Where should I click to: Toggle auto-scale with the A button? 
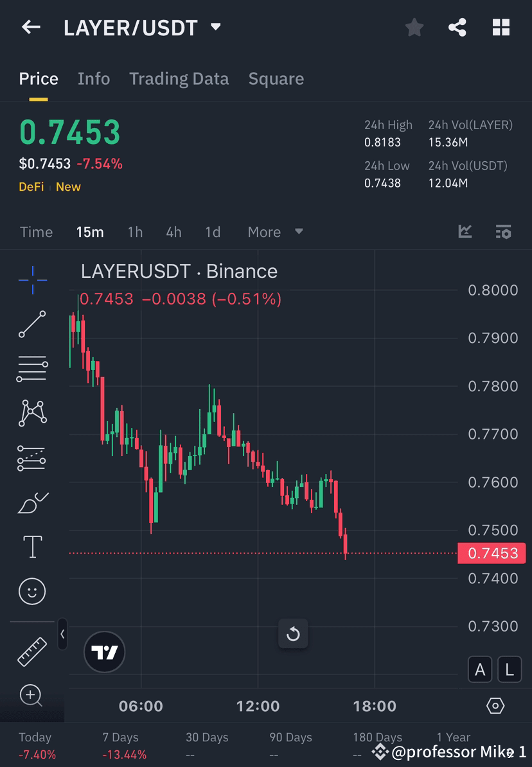coord(480,669)
